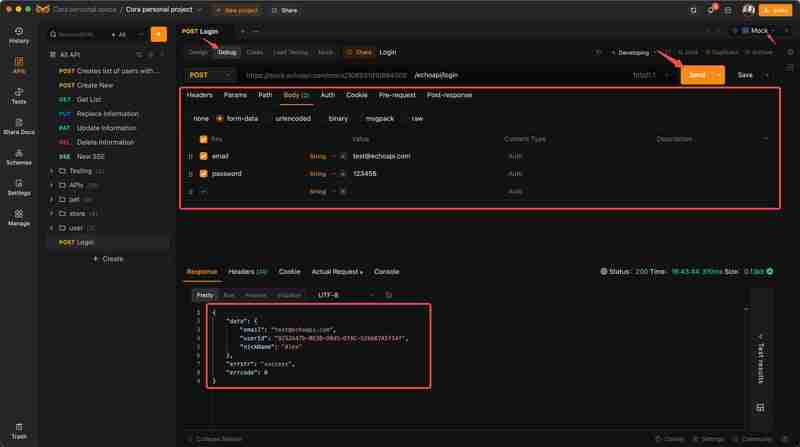The image size is (800, 447).
Task: Open the POST method dropdown
Action: point(210,75)
